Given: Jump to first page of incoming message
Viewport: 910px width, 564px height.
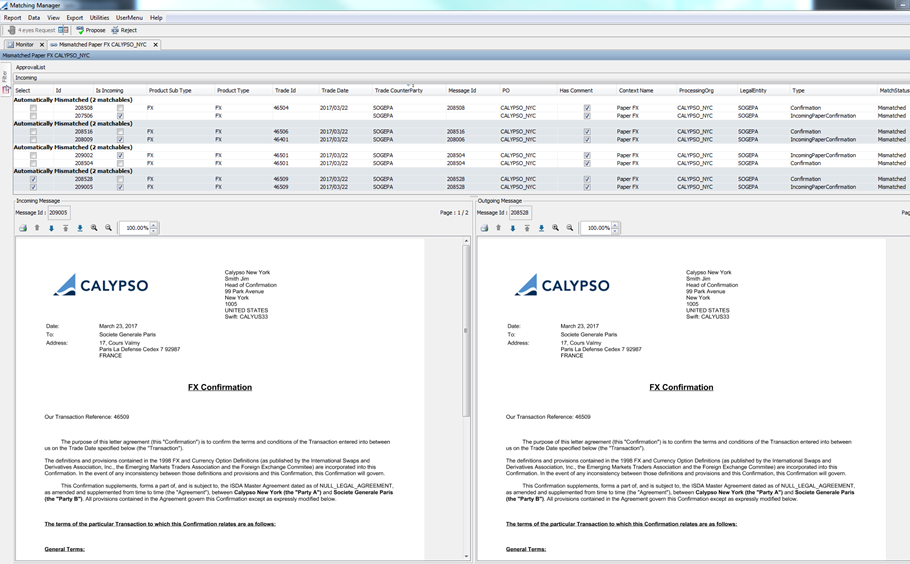Looking at the screenshot, I should 66,228.
